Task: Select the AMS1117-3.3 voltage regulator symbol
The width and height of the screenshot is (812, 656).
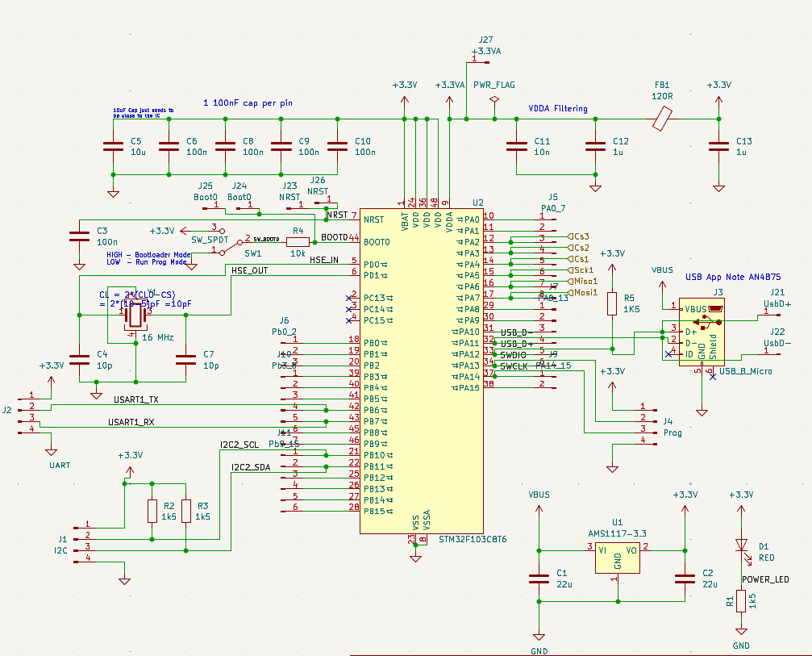Action: click(x=618, y=555)
